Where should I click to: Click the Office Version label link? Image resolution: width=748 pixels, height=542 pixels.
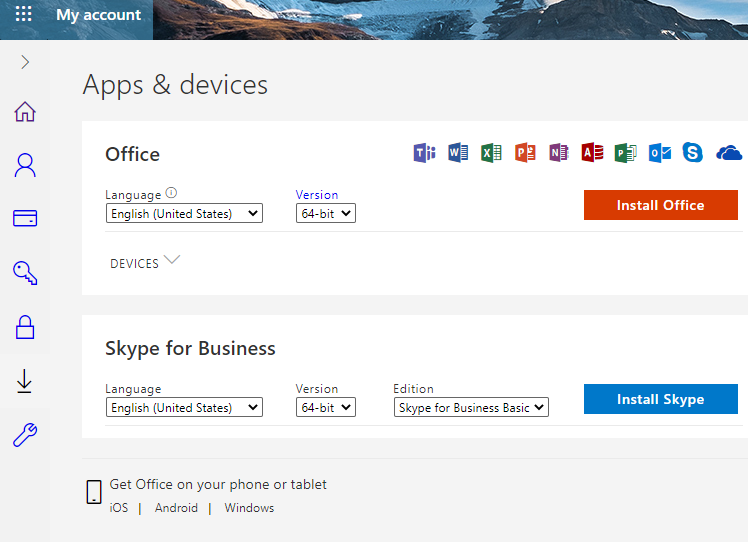(x=317, y=195)
